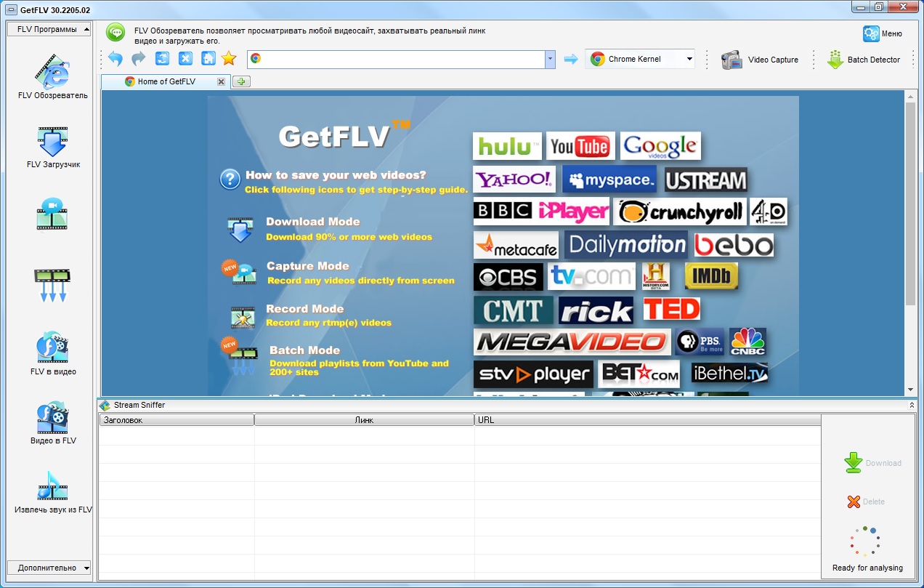Click the stv player logo
This screenshot has width=924, height=588.
click(533, 374)
